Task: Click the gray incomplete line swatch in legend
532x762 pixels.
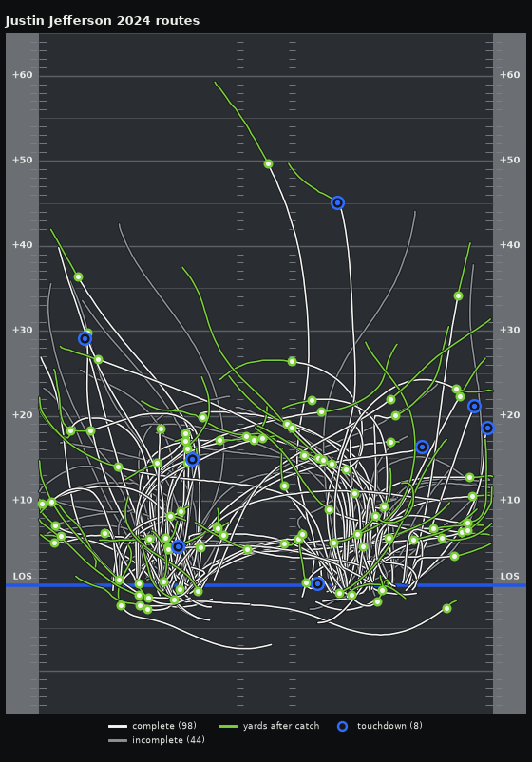Action: click(x=118, y=740)
